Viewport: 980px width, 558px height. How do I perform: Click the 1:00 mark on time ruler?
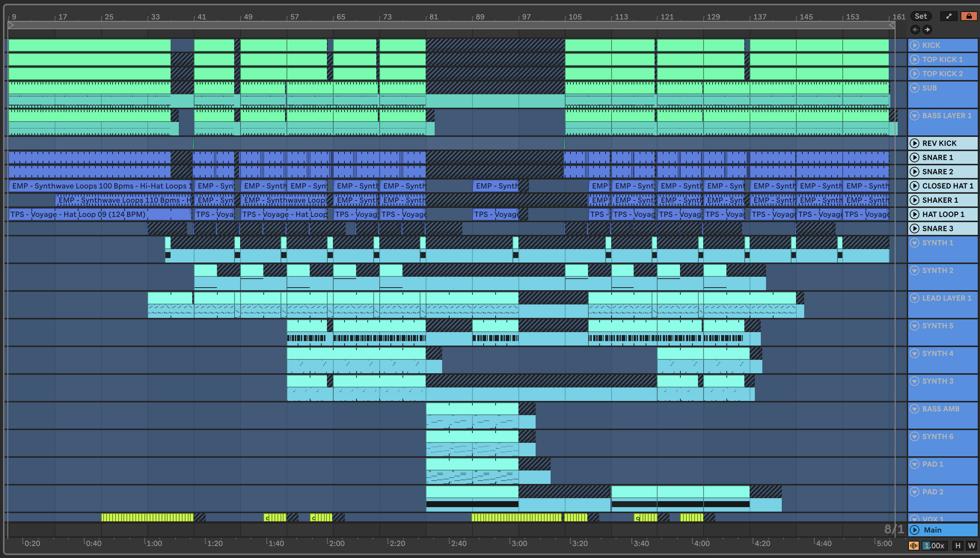pyautogui.click(x=154, y=543)
